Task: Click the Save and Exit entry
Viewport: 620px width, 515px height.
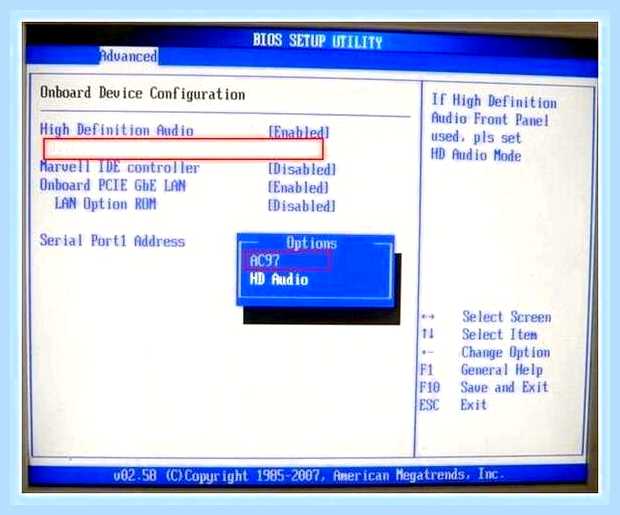Action: pos(505,387)
